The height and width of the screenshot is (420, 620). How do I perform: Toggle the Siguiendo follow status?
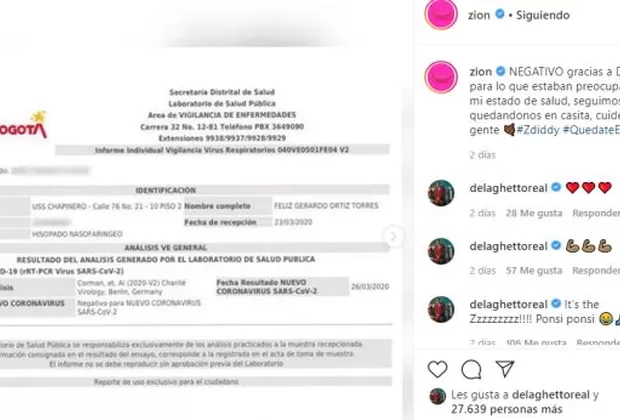point(543,15)
